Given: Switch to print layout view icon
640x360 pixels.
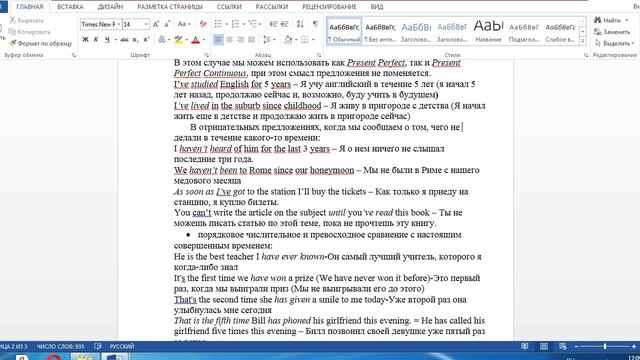Looking at the screenshot, I should click(544, 346).
